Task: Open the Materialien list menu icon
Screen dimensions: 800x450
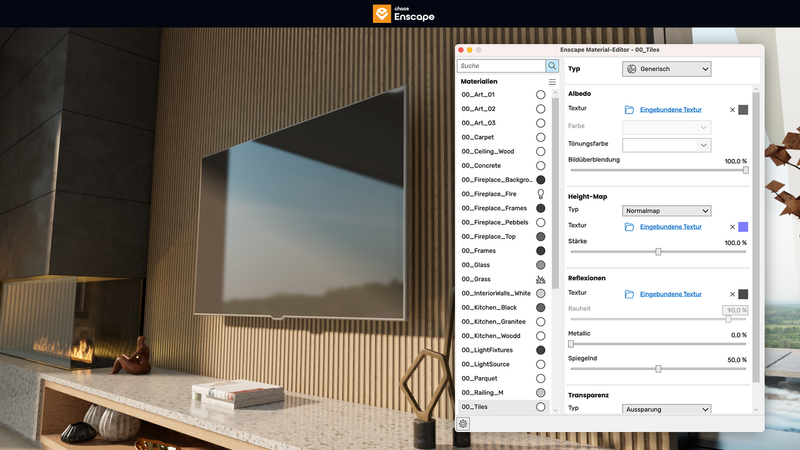Action: coord(552,82)
